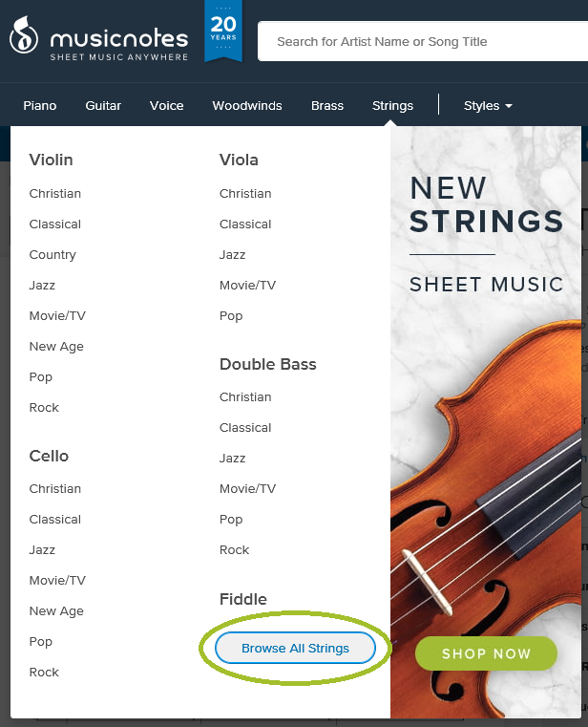
Task: Open the Guitar menu
Action: click(103, 106)
